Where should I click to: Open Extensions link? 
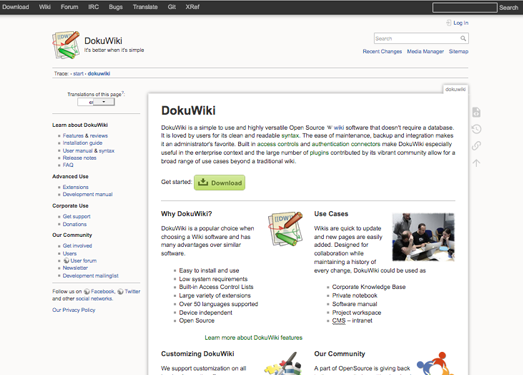coord(76,187)
